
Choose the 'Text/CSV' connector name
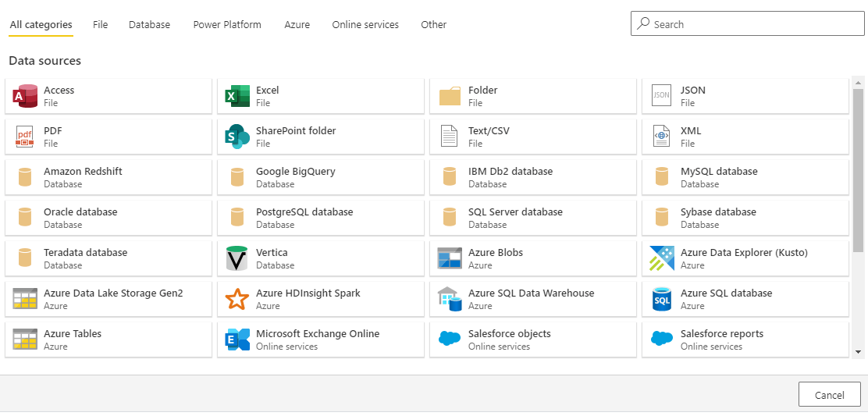489,130
